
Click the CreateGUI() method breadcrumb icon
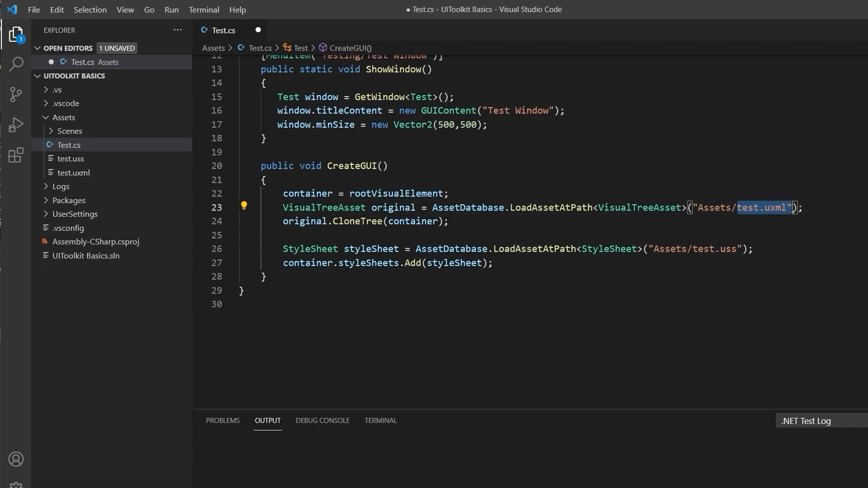click(x=323, y=47)
